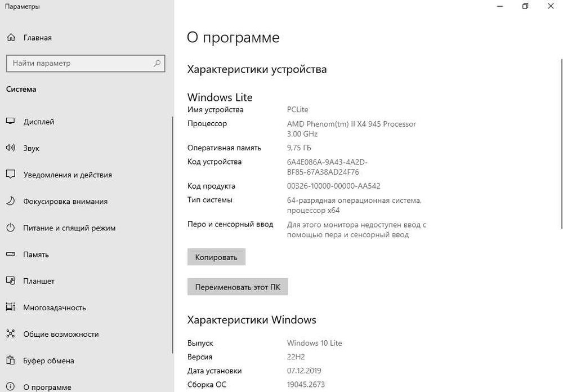This screenshot has width=563, height=392.
Task: Click Переименовать этот ПК button
Action: pos(238,287)
